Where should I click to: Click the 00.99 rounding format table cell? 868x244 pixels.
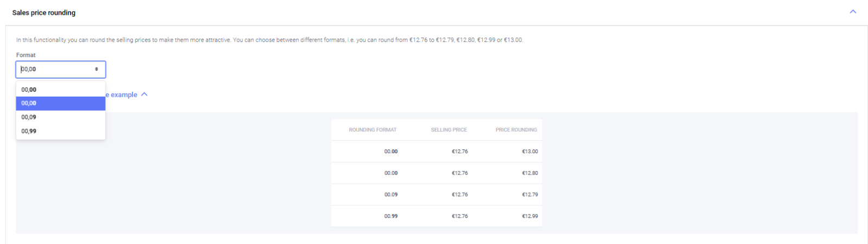pyautogui.click(x=391, y=216)
